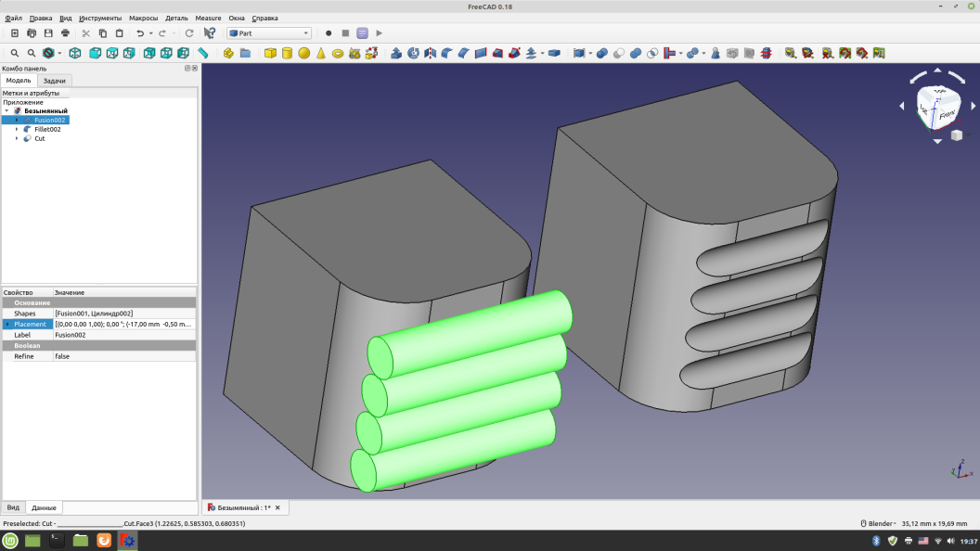This screenshot has height=551, width=980.
Task: Click the Save document icon
Action: 48,33
